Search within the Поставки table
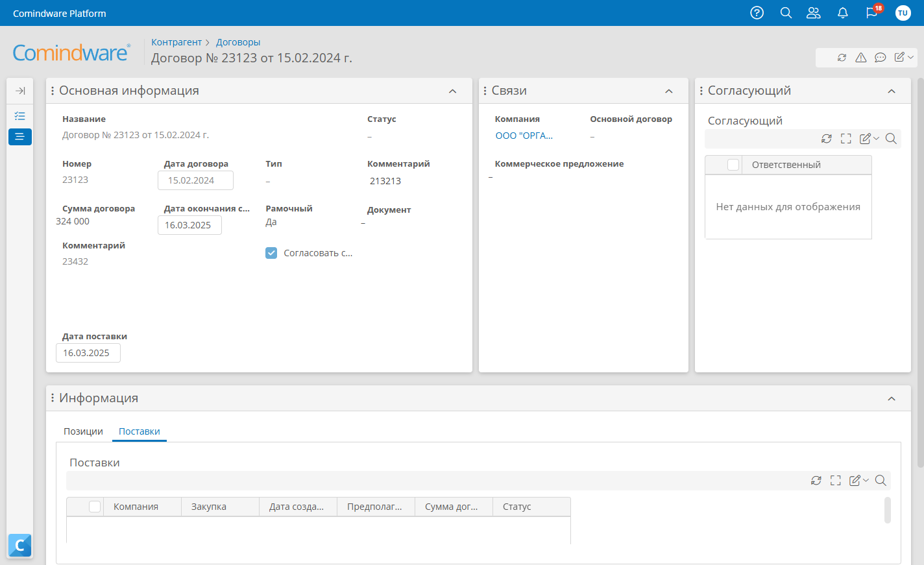 click(881, 480)
